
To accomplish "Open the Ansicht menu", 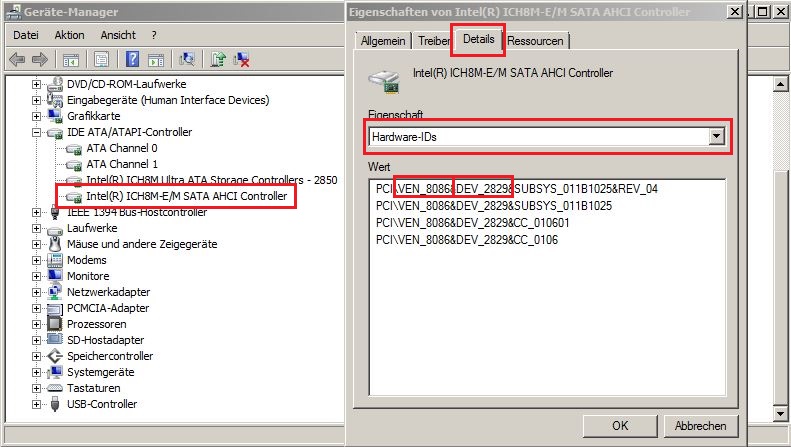I will [x=118, y=35].
